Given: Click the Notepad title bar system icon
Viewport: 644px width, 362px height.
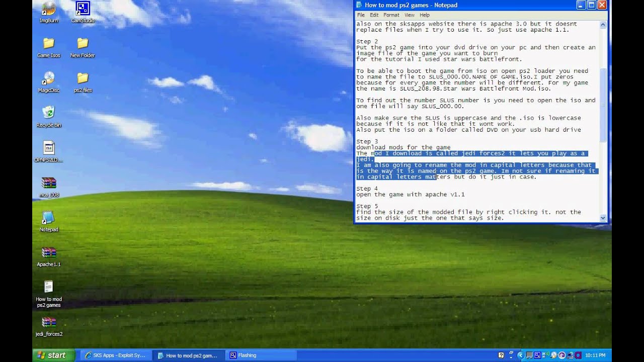Looking at the screenshot, I should [x=359, y=5].
